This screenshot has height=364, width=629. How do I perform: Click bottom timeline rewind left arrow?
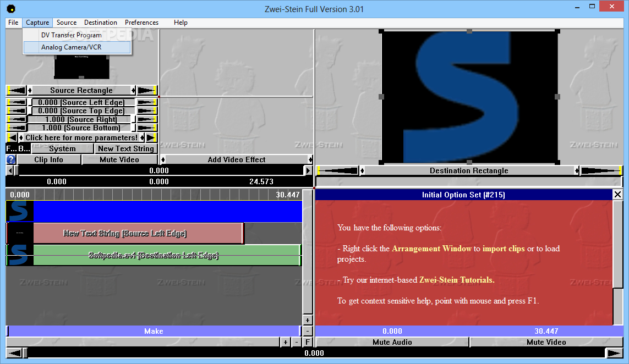[x=14, y=353]
